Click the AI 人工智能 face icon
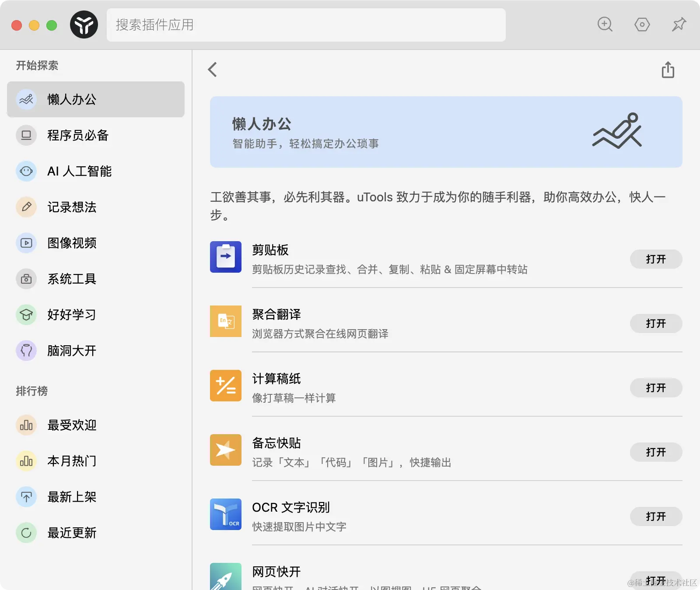The image size is (700, 590). point(26,171)
